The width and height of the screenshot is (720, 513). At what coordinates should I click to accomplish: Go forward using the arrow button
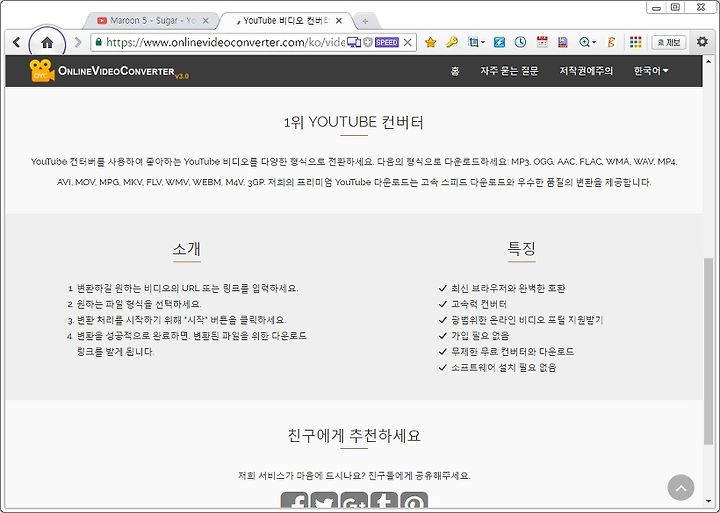pos(78,43)
